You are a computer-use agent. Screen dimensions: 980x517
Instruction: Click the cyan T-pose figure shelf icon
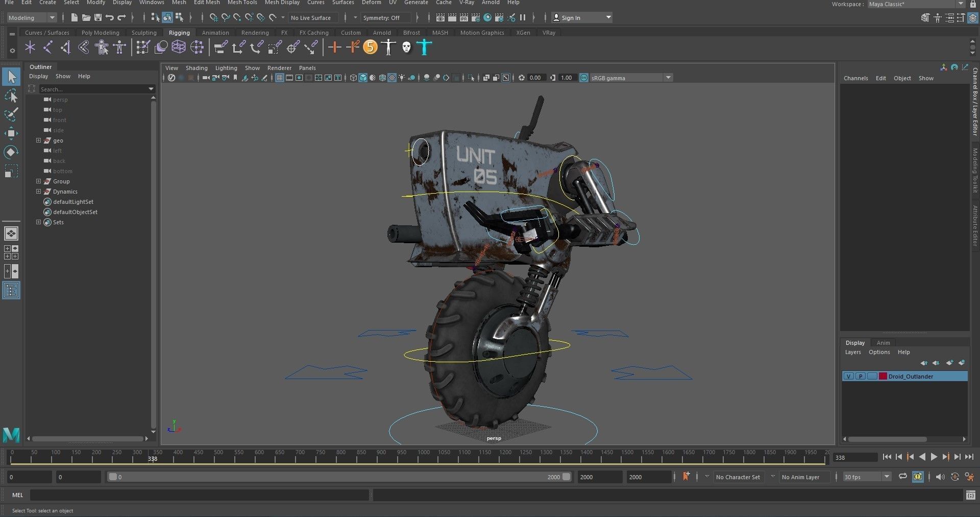424,48
